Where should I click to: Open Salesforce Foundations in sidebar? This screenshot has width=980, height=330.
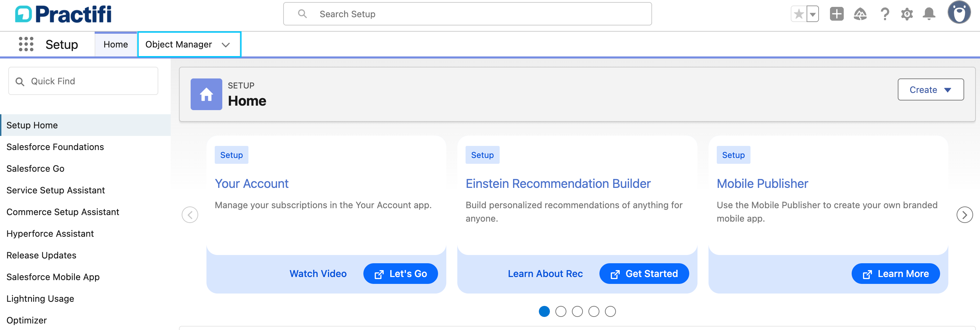tap(55, 147)
